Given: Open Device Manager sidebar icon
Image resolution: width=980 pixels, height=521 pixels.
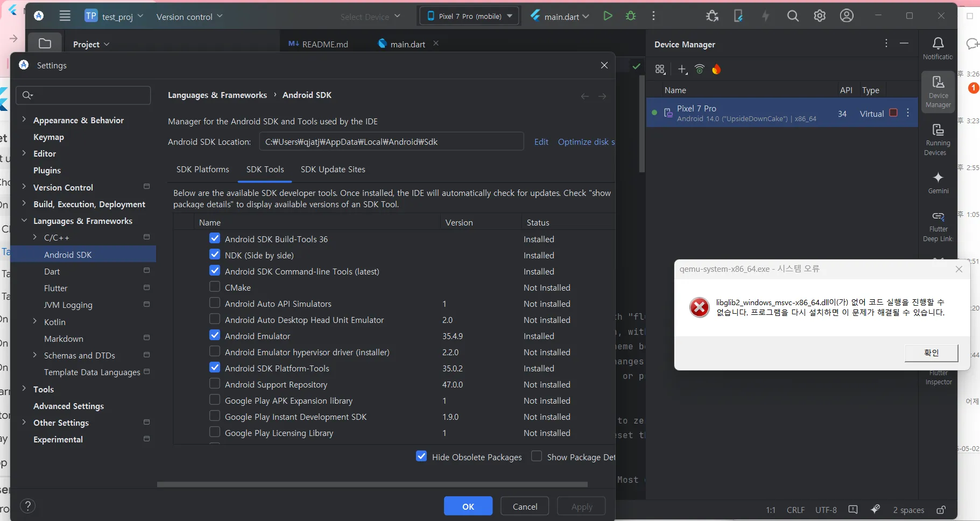Looking at the screenshot, I should click(x=938, y=92).
